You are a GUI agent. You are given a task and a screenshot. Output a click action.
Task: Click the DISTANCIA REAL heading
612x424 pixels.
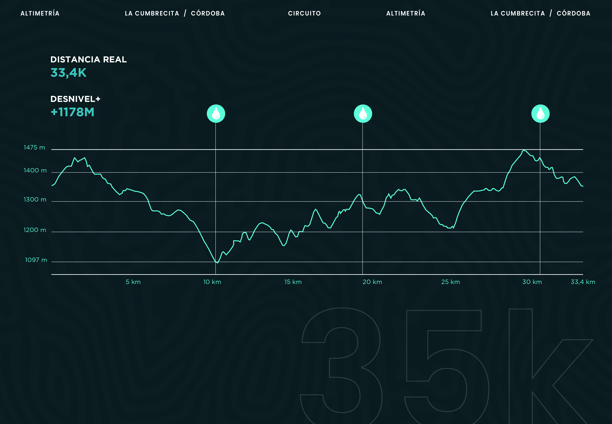(x=89, y=60)
